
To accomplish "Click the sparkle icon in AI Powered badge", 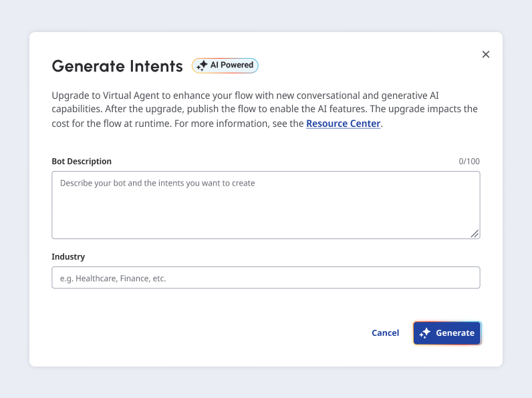I will click(202, 65).
